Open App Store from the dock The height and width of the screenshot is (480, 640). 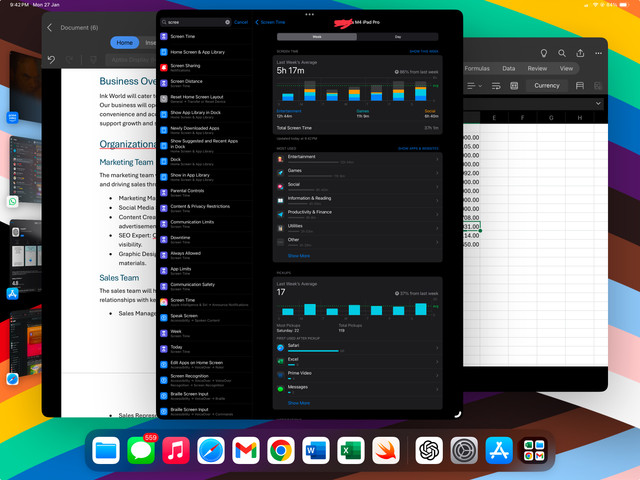(x=499, y=451)
